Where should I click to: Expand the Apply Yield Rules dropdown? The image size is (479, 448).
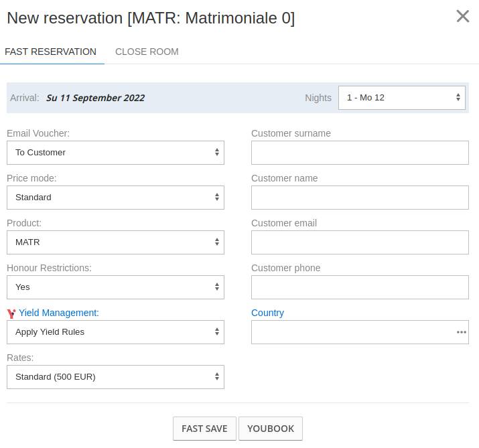coord(115,332)
